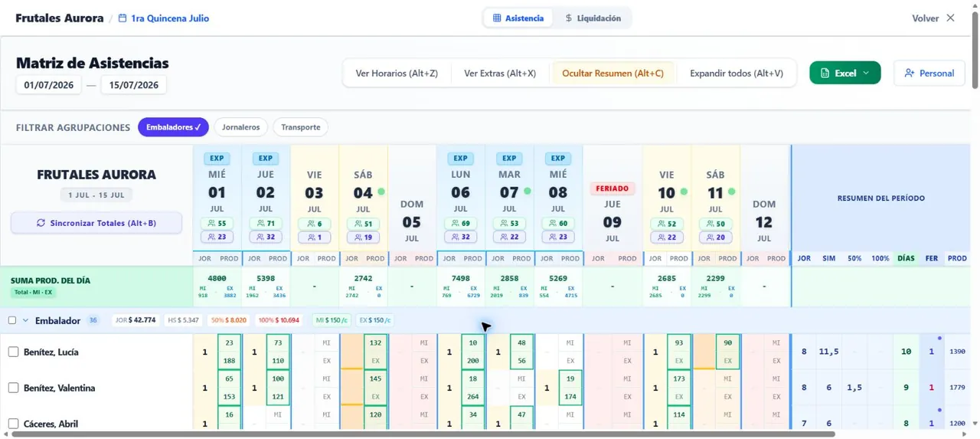
Task: Click the green people badge showing 52 on 10 Jul
Action: pyautogui.click(x=667, y=224)
